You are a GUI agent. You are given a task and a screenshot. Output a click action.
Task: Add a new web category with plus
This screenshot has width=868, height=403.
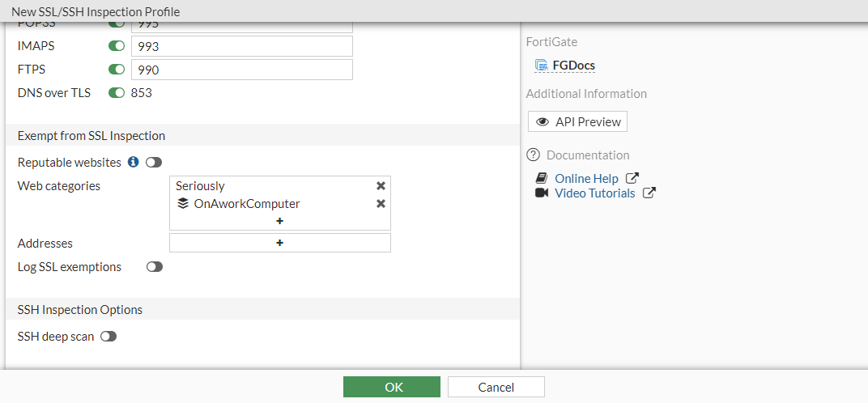280,221
